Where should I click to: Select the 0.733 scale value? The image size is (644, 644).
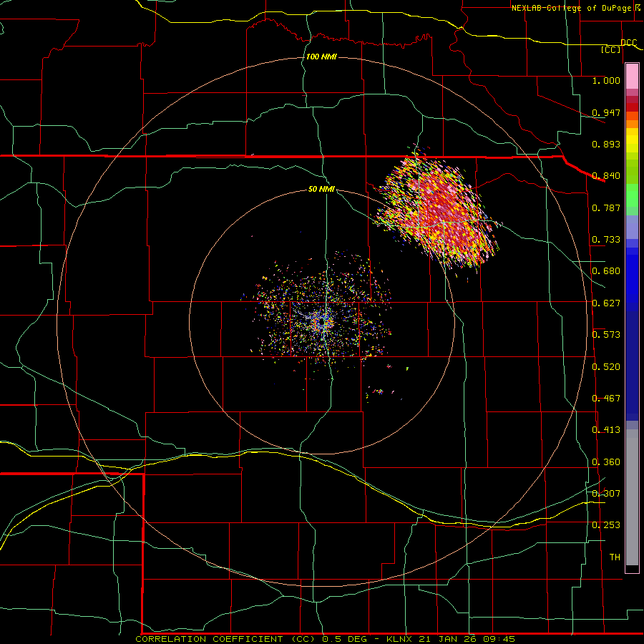606,240
